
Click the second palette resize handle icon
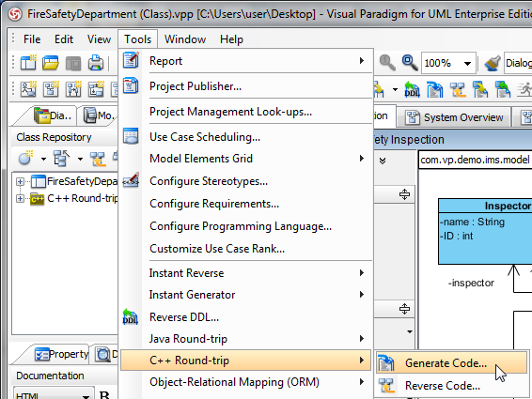(404, 309)
